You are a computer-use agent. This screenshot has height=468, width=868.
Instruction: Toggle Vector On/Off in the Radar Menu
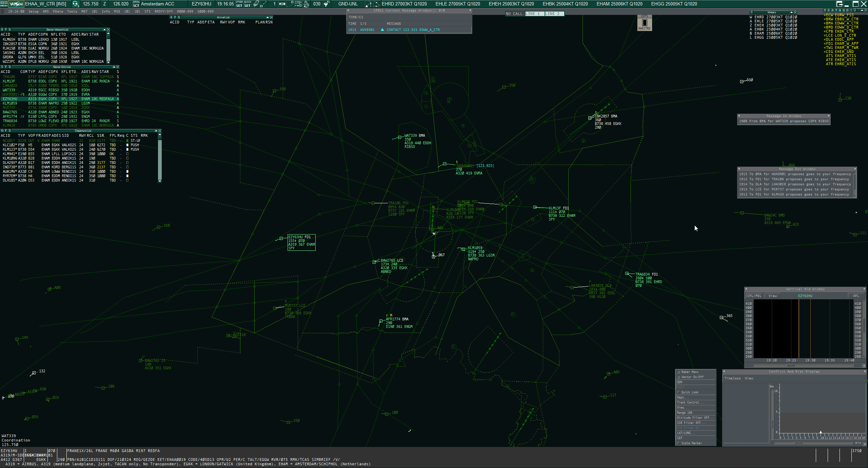point(678,377)
